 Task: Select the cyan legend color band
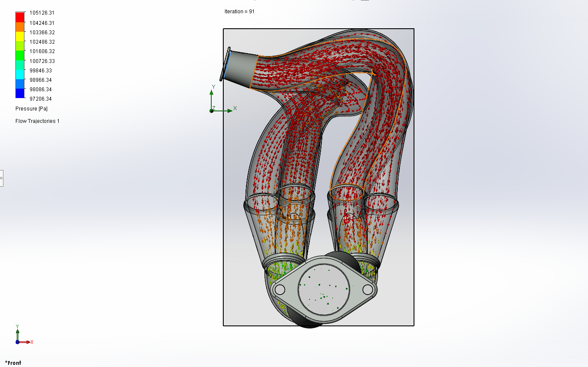[x=20, y=75]
